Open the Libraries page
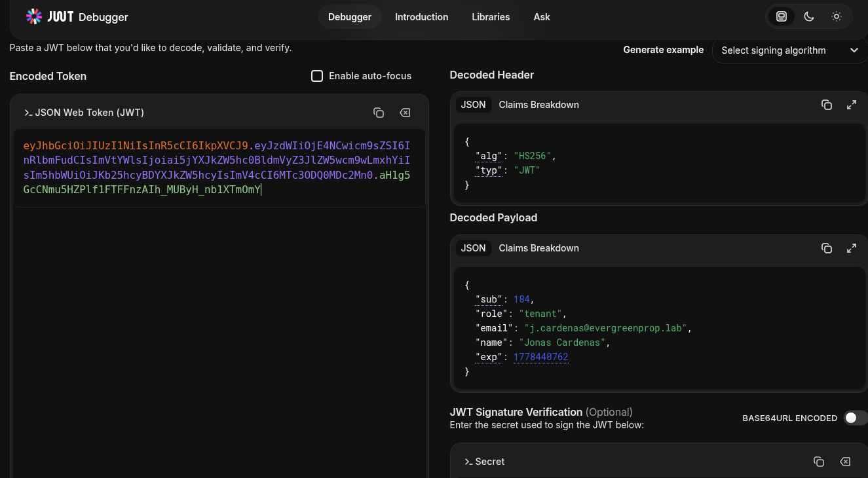 [x=491, y=17]
